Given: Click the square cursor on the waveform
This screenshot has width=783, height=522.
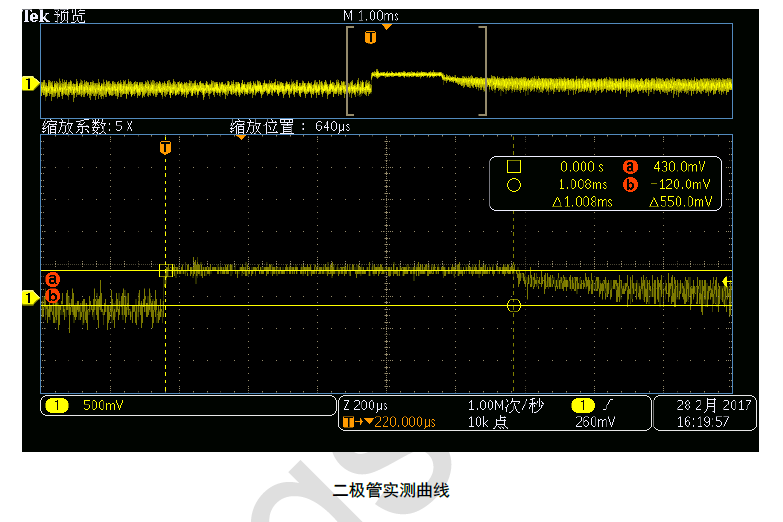Looking at the screenshot, I should [166, 271].
